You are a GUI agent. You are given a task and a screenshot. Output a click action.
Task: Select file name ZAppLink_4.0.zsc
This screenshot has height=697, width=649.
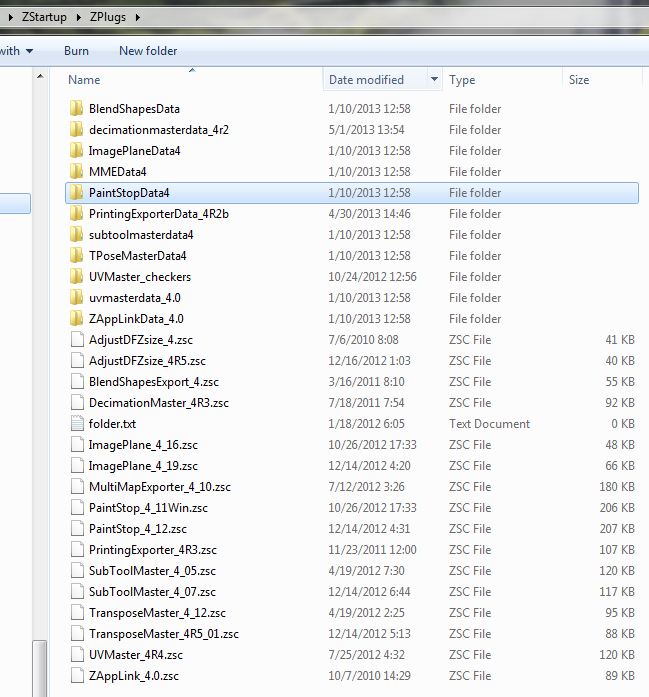[134, 676]
